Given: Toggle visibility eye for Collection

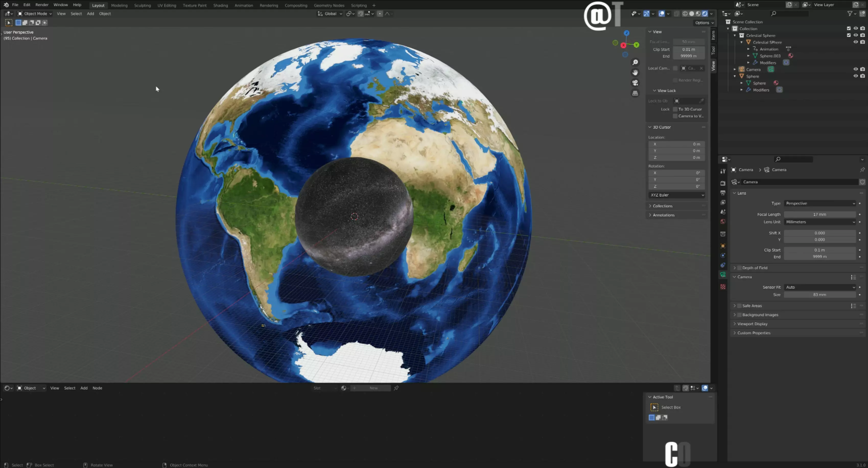Looking at the screenshot, I should 855,29.
